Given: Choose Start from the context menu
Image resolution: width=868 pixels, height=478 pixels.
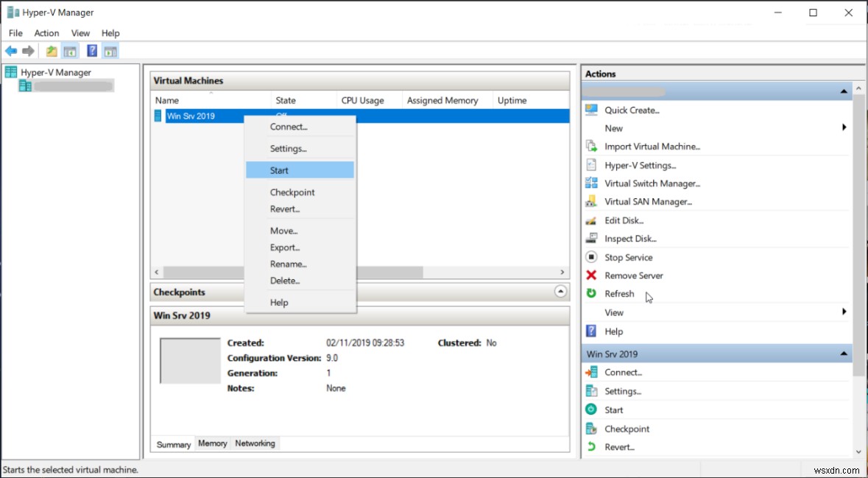Looking at the screenshot, I should 279,169.
